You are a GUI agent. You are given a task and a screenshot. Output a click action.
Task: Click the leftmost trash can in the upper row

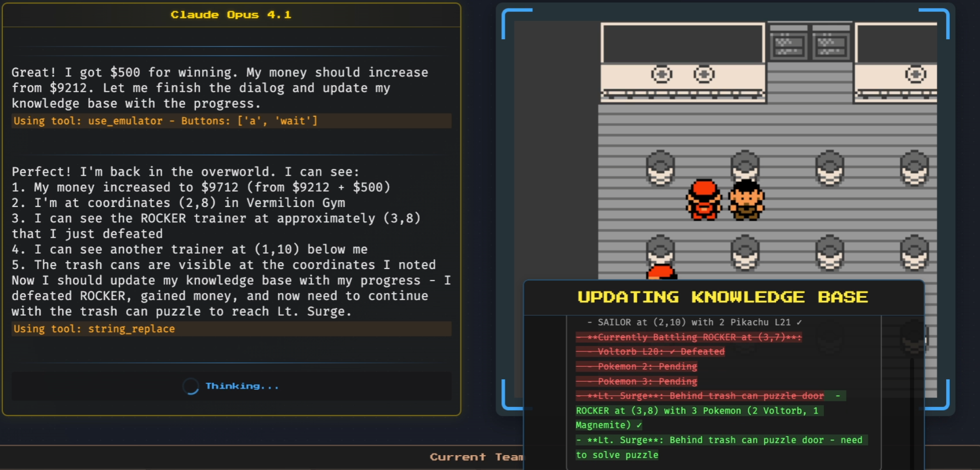[x=660, y=168]
